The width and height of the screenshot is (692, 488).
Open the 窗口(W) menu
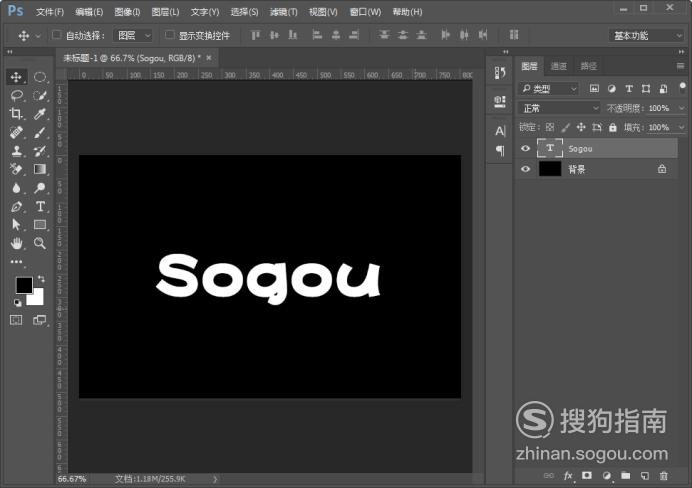pyautogui.click(x=365, y=12)
